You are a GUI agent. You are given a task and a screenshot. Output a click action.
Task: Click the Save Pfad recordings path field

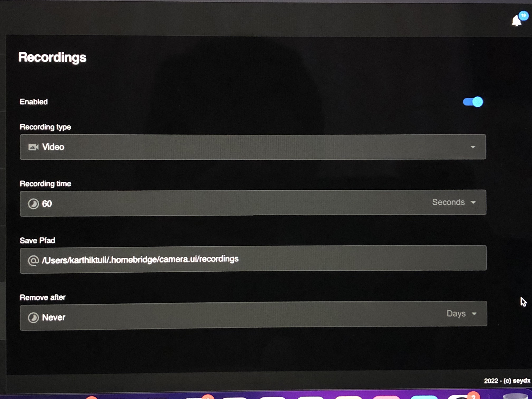253,259
